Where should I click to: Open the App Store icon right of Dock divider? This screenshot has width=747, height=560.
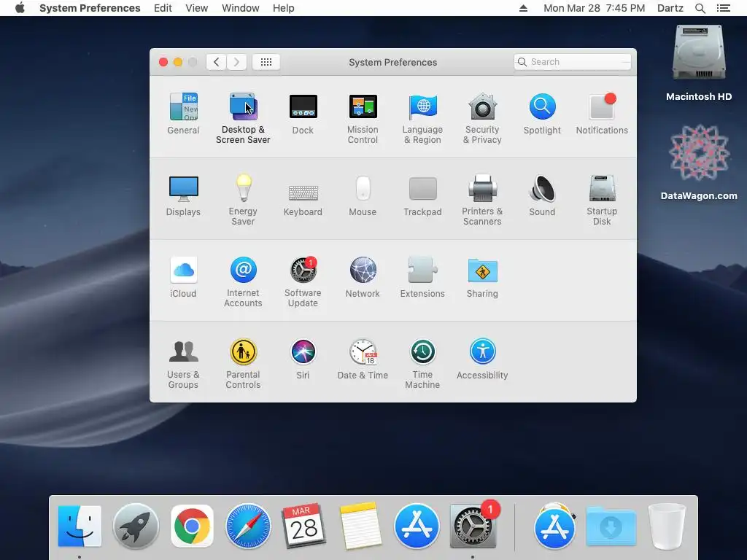pos(554,526)
